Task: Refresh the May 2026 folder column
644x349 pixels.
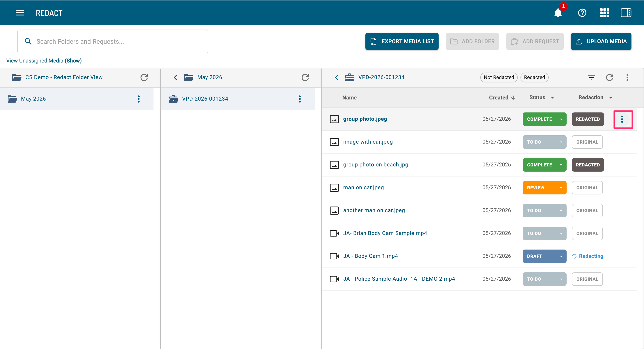Action: 305,77
